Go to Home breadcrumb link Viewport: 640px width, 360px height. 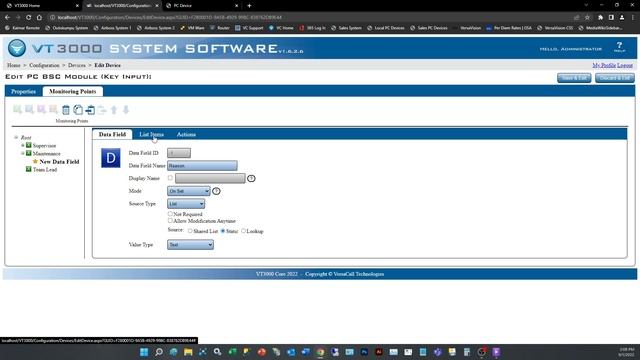coord(13,65)
